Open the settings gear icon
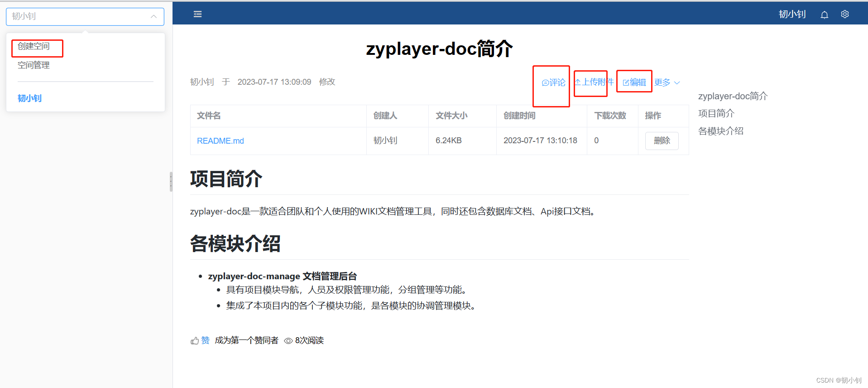 point(844,14)
